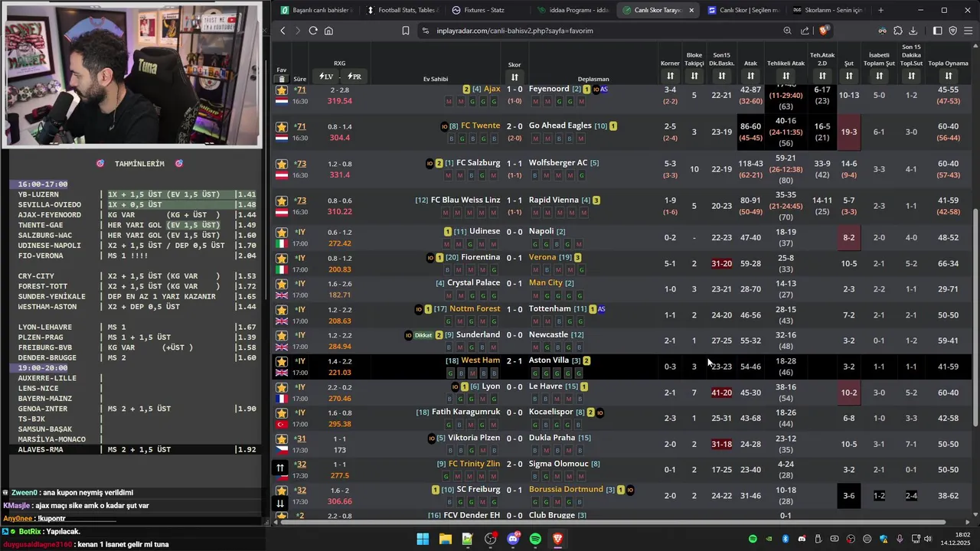The width and height of the screenshot is (980, 551).
Task: Sort by the İsabetli Toplam Şut column
Action: tap(879, 76)
